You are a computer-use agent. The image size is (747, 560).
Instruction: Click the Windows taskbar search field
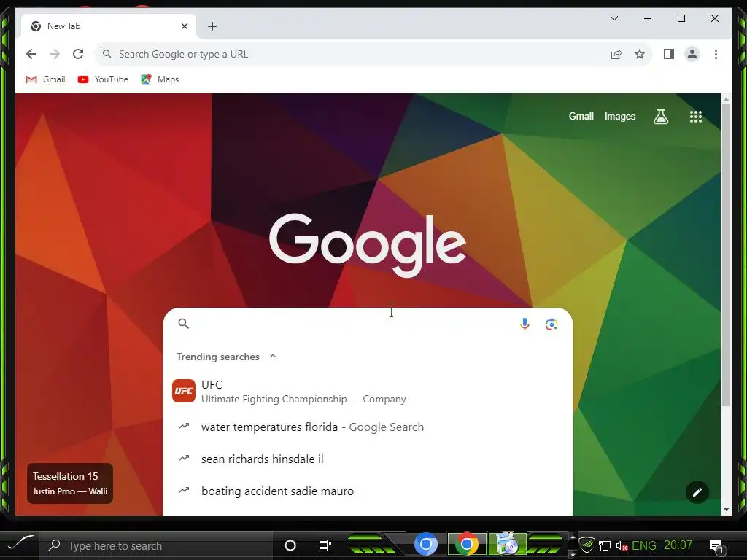click(x=158, y=545)
